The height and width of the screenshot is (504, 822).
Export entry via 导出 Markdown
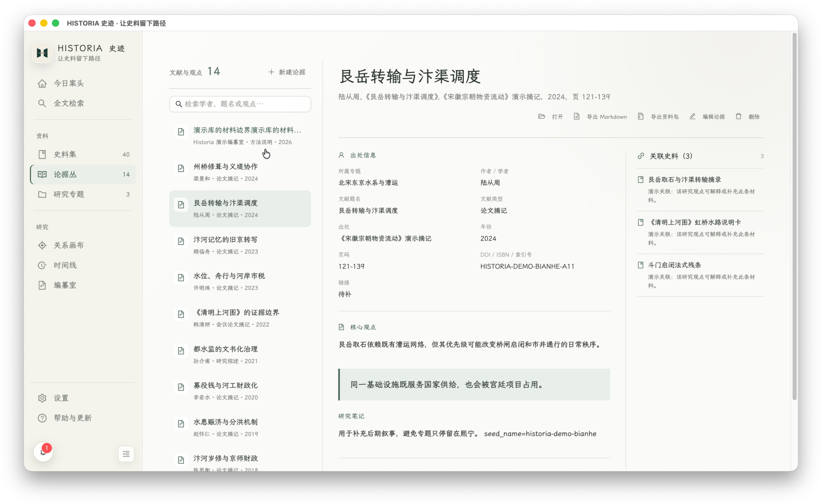(600, 117)
